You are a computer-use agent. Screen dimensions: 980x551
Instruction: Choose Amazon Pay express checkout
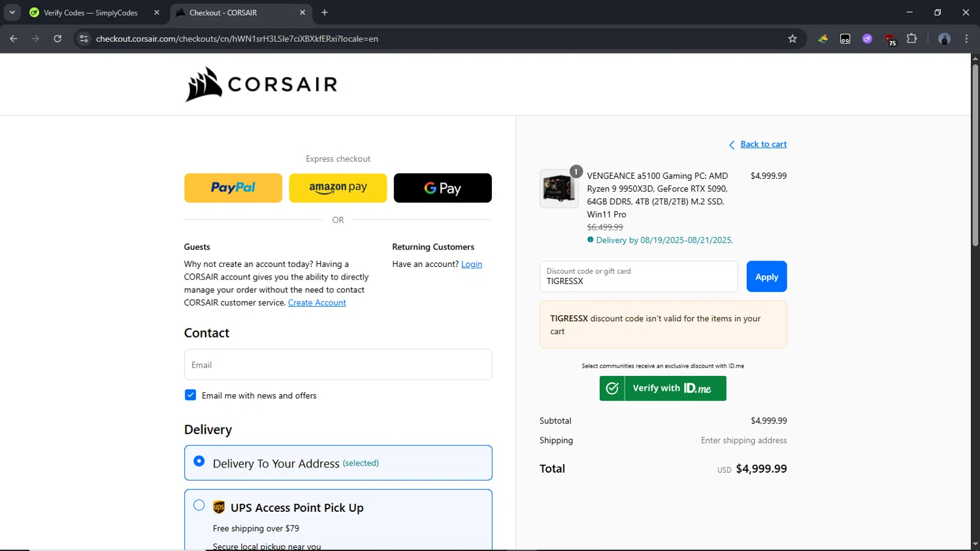pos(338,188)
